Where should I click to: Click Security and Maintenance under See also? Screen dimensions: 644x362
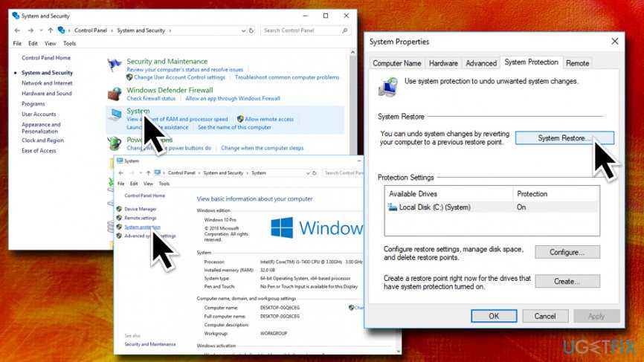click(150, 344)
